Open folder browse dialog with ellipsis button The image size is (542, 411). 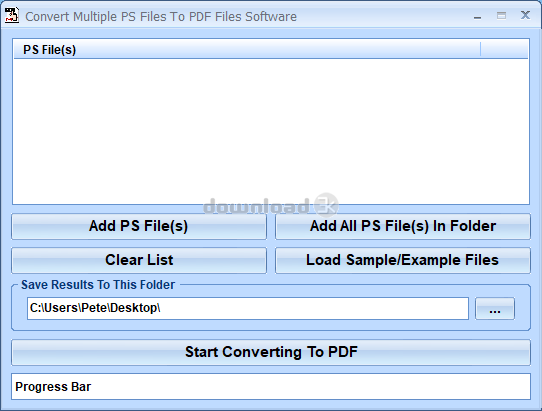pyautogui.click(x=495, y=309)
